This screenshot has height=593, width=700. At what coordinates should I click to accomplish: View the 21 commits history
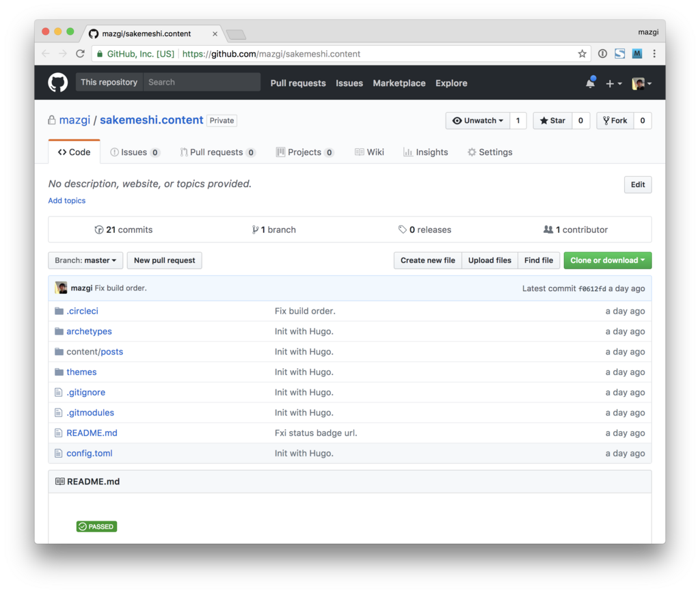point(124,230)
